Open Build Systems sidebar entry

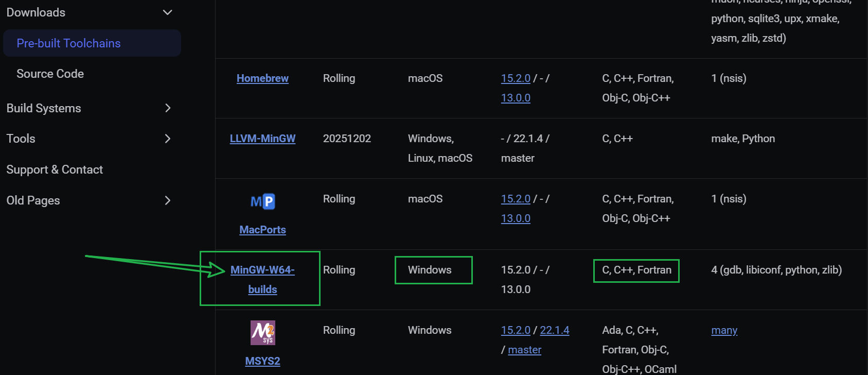(x=44, y=108)
